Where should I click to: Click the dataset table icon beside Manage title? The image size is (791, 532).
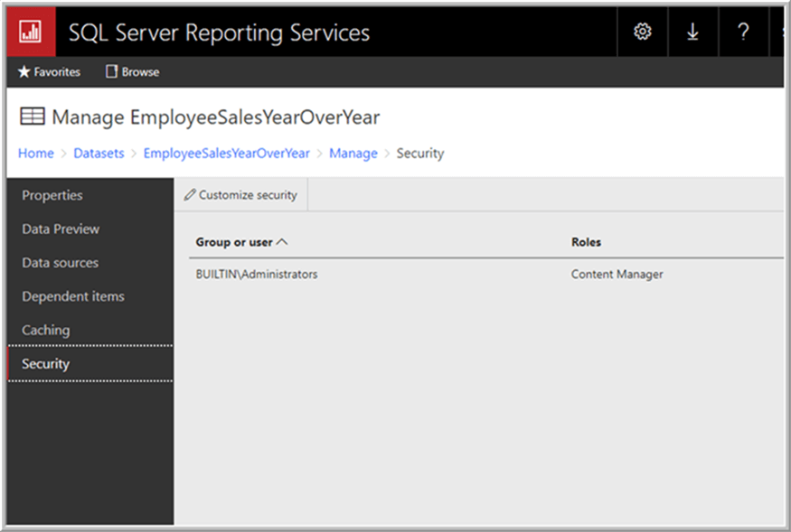point(33,117)
